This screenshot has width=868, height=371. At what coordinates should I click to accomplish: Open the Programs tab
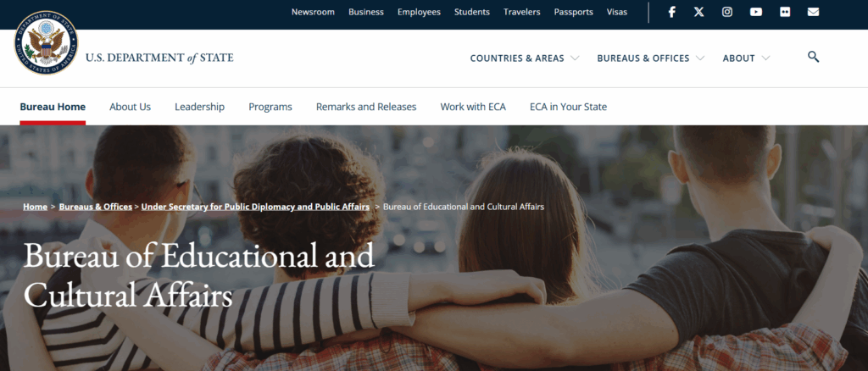(x=270, y=107)
